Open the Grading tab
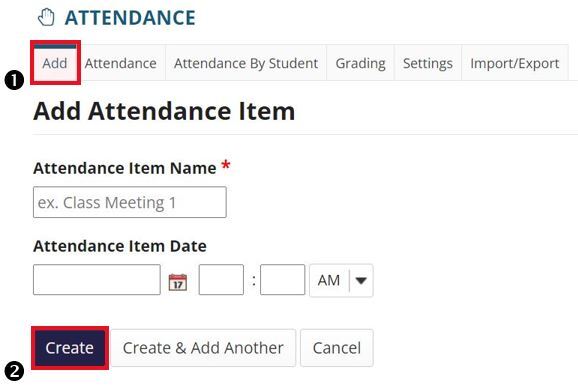Viewport: 578px width, 387px height. 361,63
